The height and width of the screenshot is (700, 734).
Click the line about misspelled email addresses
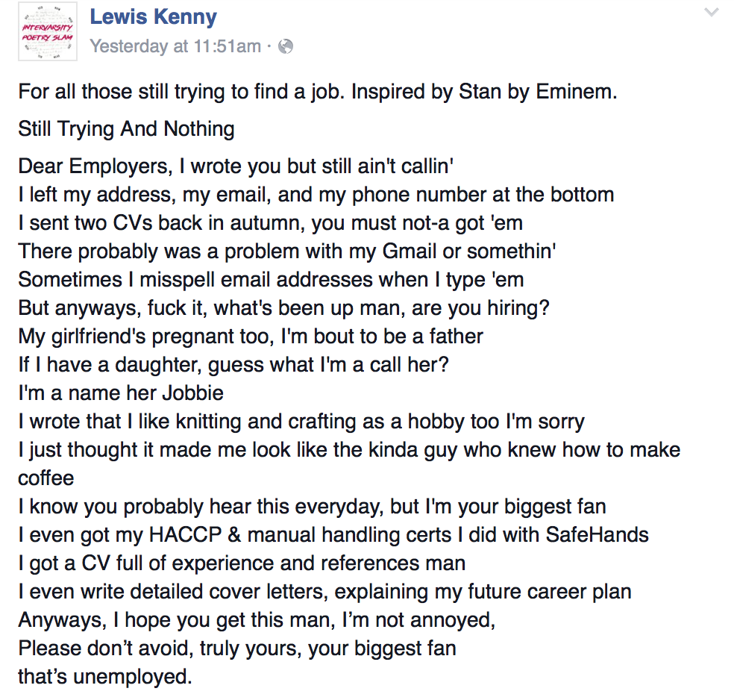point(271,280)
